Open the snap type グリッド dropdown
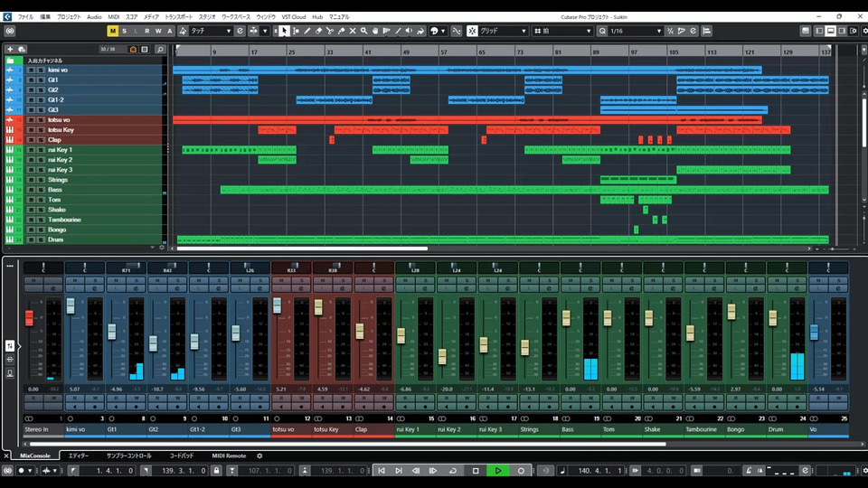This screenshot has width=868, height=488. tap(503, 31)
